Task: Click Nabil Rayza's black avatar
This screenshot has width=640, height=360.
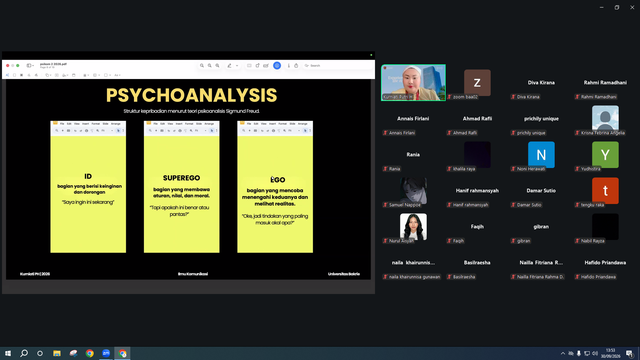Action: [605, 227]
